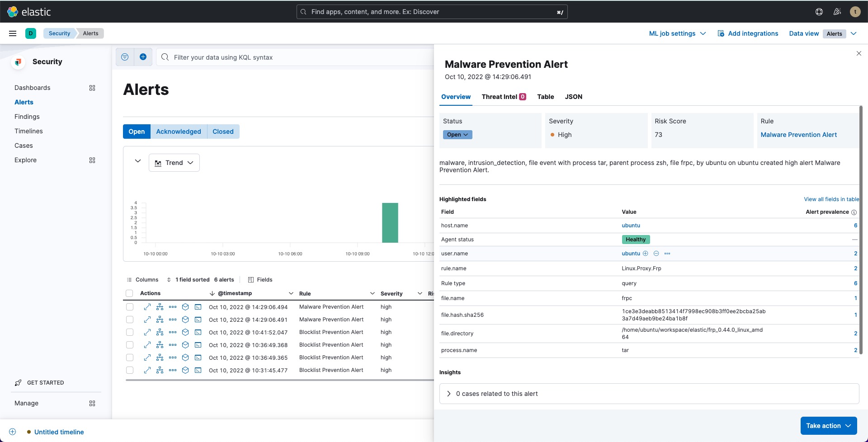Image resolution: width=868 pixels, height=442 pixels.
Task: Click the add filter plus icon
Action: [x=143, y=57]
